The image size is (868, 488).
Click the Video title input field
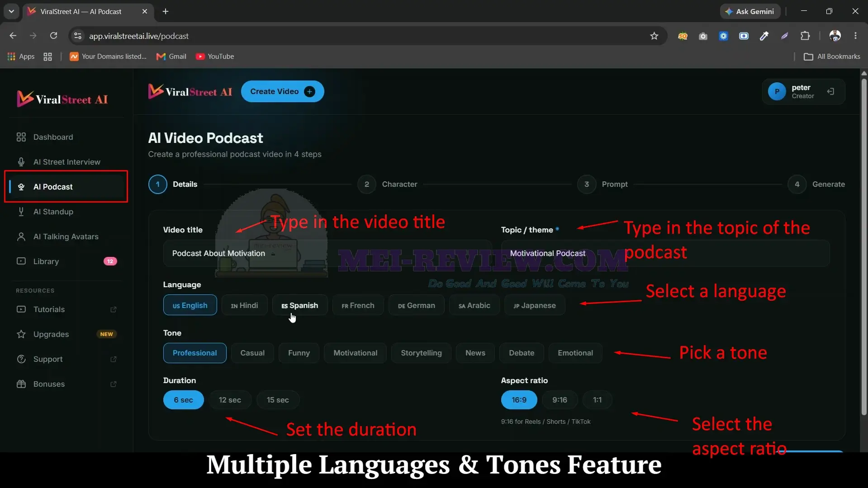[327, 253]
